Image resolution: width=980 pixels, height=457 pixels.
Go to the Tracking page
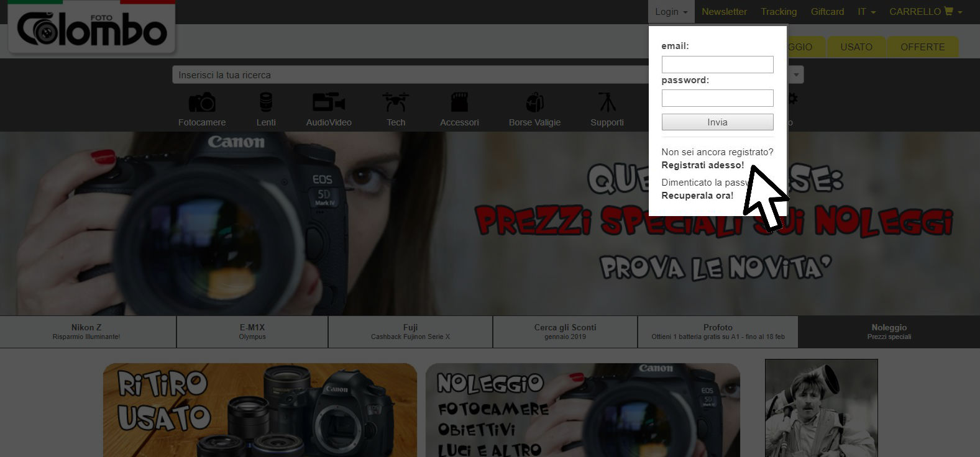pyautogui.click(x=779, y=12)
